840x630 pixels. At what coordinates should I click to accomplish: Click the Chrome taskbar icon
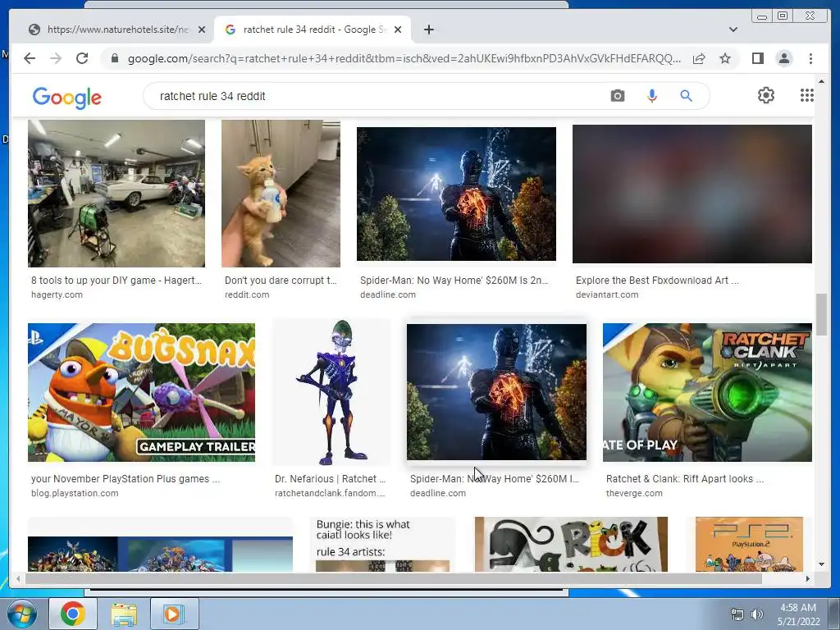click(73, 614)
